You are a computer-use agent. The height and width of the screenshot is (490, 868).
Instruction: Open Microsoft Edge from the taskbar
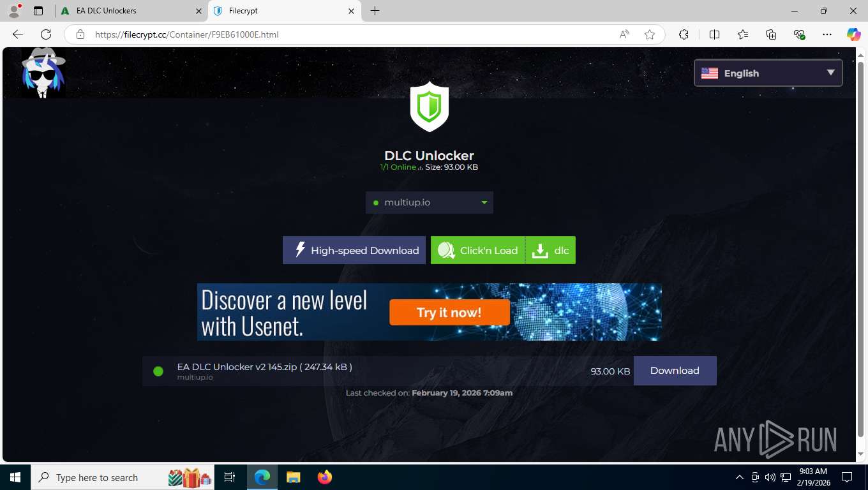point(262,477)
